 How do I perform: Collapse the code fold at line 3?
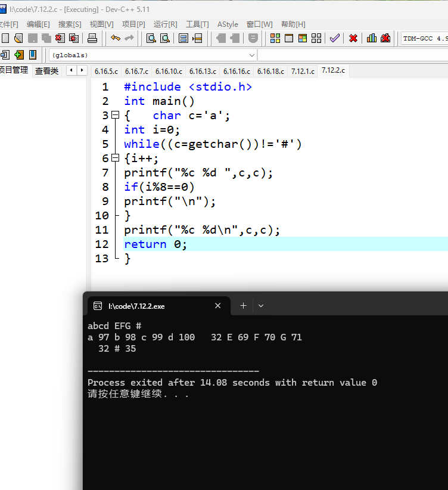(116, 115)
